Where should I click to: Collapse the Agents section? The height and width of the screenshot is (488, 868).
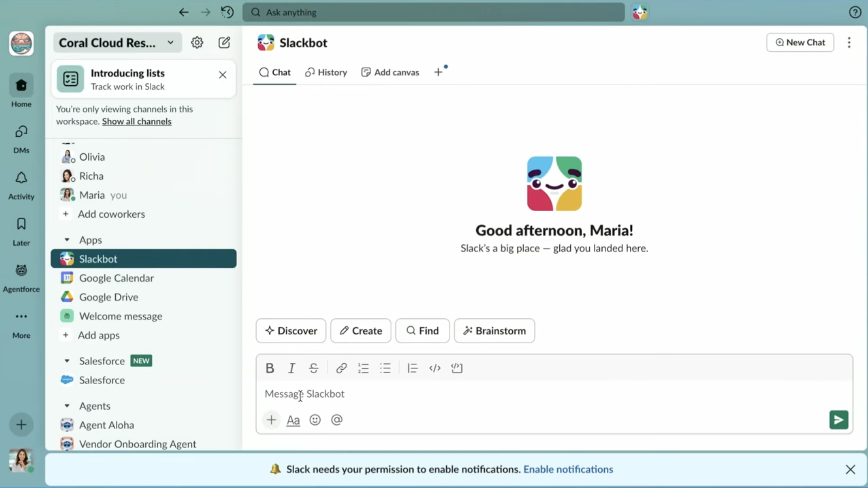click(x=67, y=406)
